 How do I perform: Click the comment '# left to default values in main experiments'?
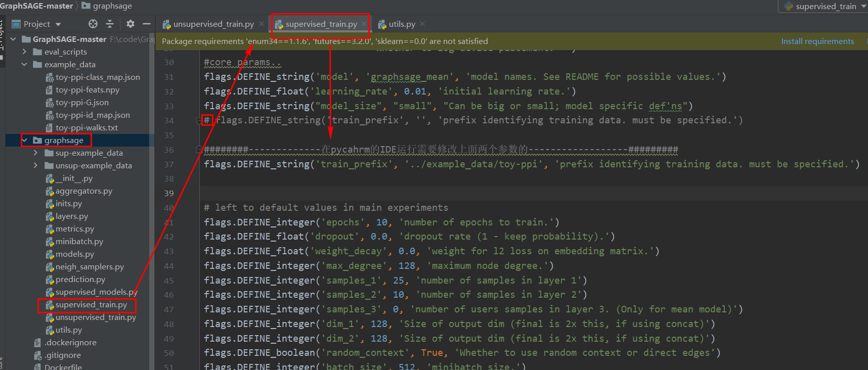(326, 208)
